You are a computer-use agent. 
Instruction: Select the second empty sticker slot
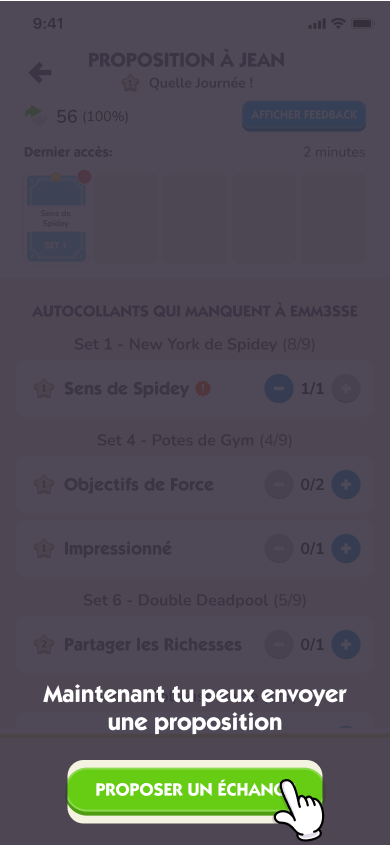[x=195, y=219]
